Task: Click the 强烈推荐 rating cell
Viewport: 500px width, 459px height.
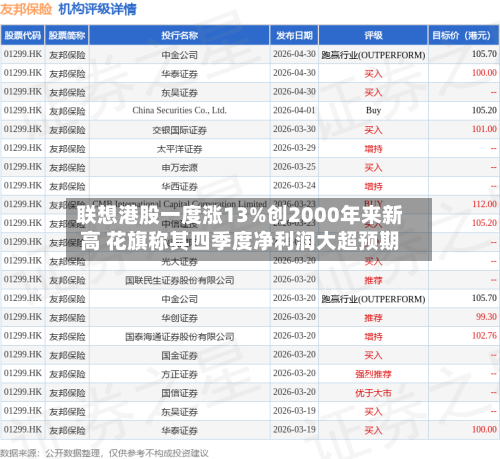Action: coord(373,374)
